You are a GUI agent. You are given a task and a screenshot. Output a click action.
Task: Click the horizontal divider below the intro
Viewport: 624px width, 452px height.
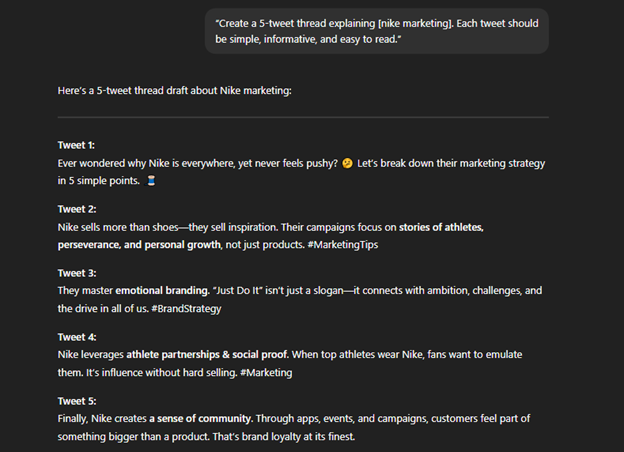pyautogui.click(x=303, y=118)
